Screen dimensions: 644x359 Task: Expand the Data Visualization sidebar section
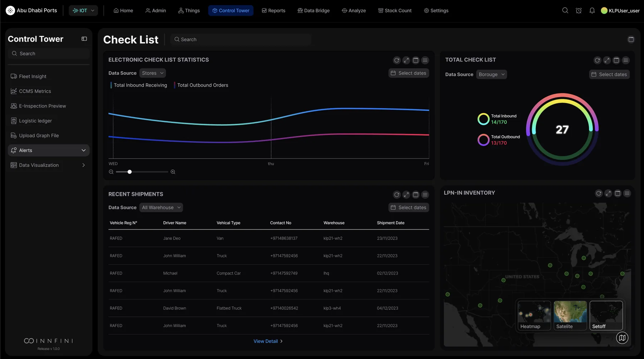point(49,165)
